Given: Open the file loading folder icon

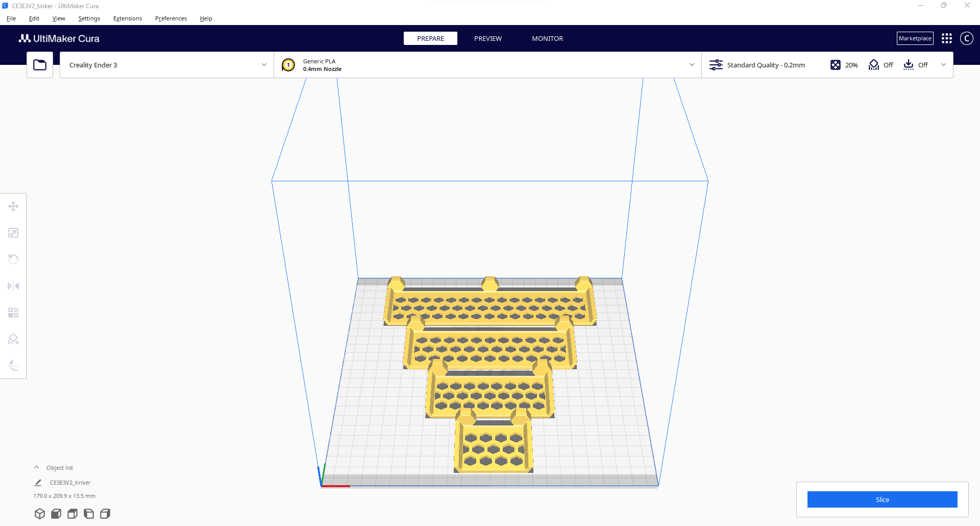Looking at the screenshot, I should pyautogui.click(x=40, y=65).
